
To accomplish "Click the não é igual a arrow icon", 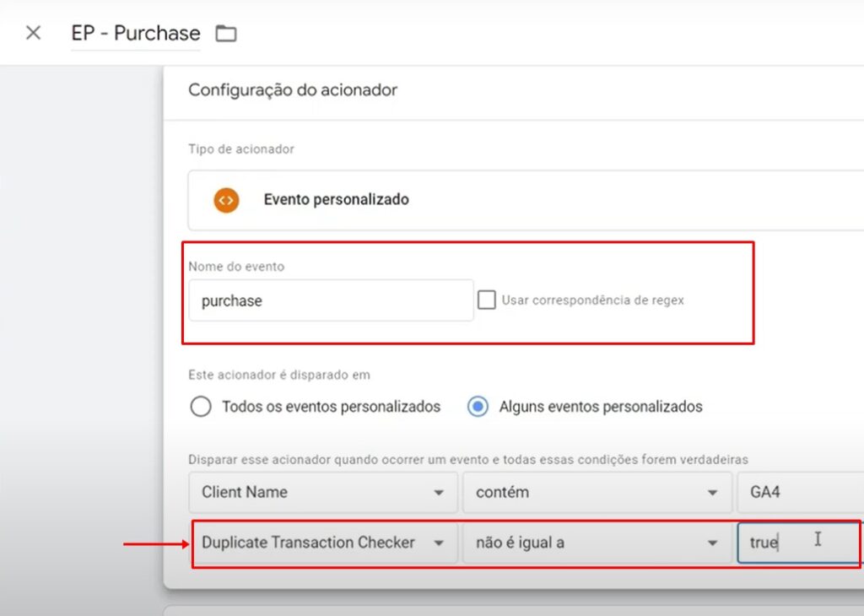I will point(712,543).
